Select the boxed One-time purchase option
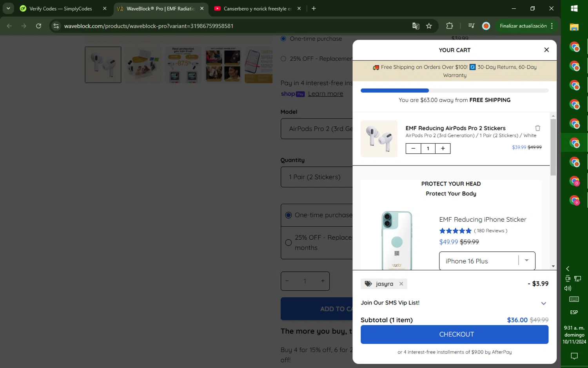588x368 pixels. pos(289,215)
